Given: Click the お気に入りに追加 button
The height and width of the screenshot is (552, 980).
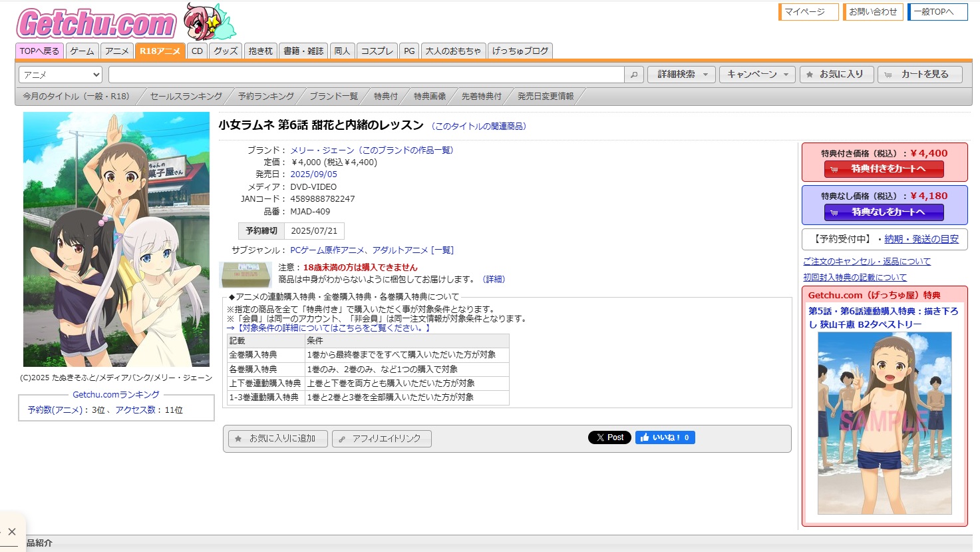Looking at the screenshot, I should click(x=277, y=439).
